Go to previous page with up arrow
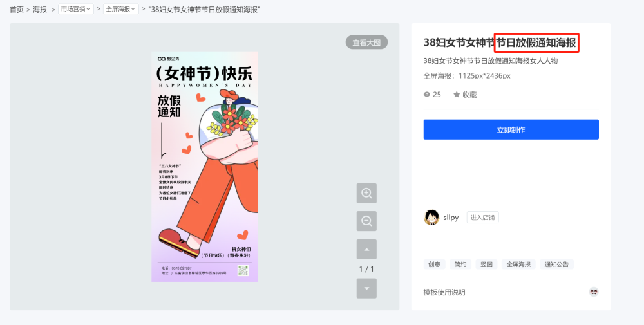Viewport: 644px width, 325px height. coord(366,250)
